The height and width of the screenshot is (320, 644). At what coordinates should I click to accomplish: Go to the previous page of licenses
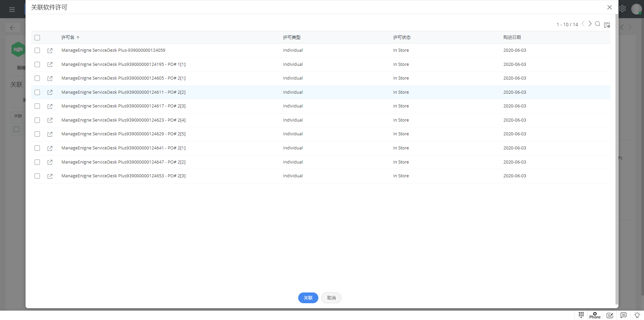(x=583, y=24)
